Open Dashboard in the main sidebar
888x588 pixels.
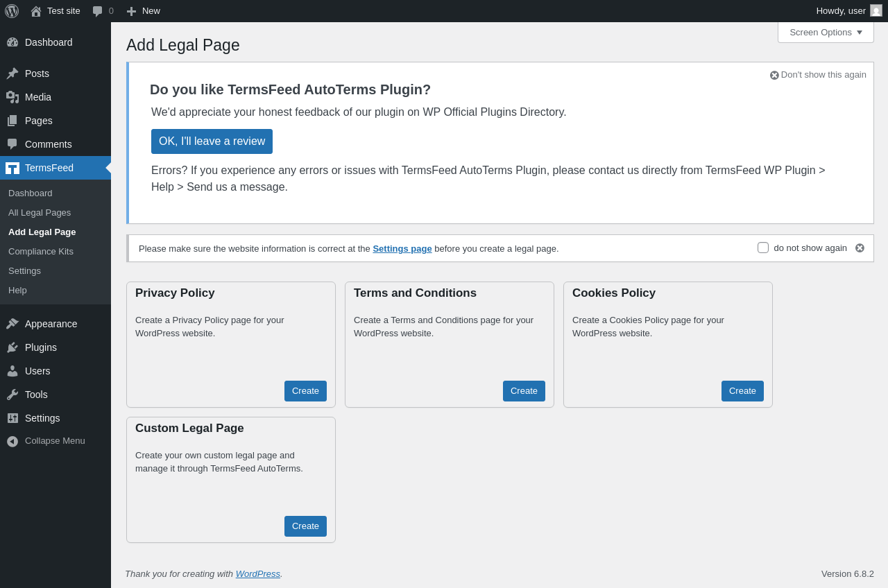pos(55,42)
